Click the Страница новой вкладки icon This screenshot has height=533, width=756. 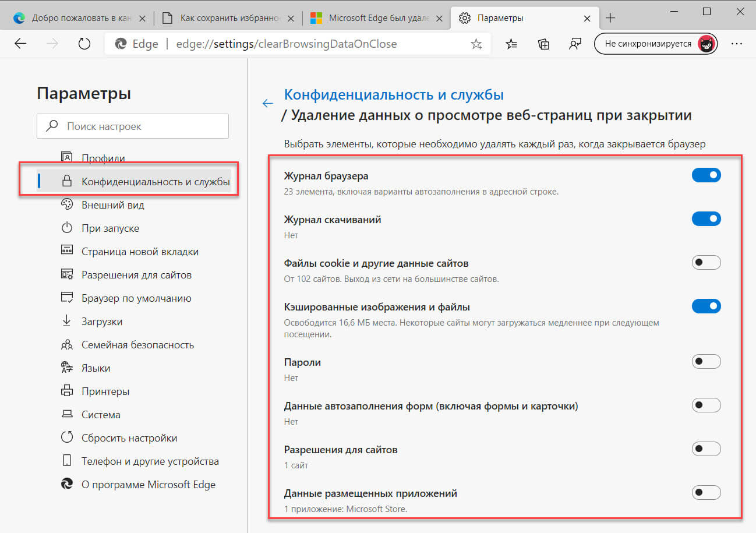[67, 251]
